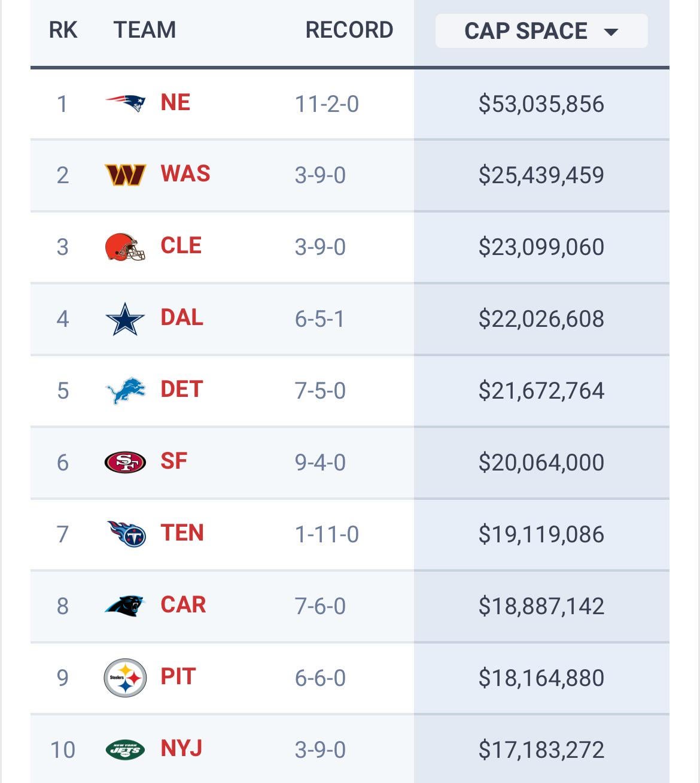
Task: Open the WAS team link
Action: click(185, 174)
